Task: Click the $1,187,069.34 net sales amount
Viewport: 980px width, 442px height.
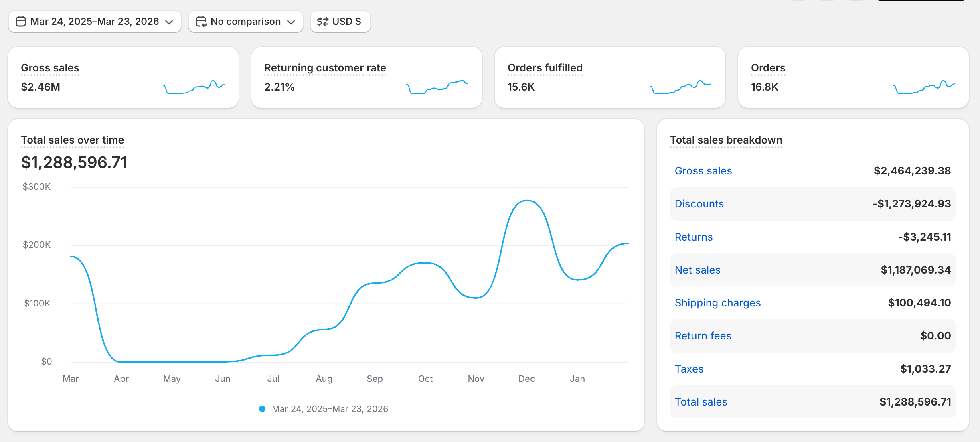Action: [x=915, y=270]
